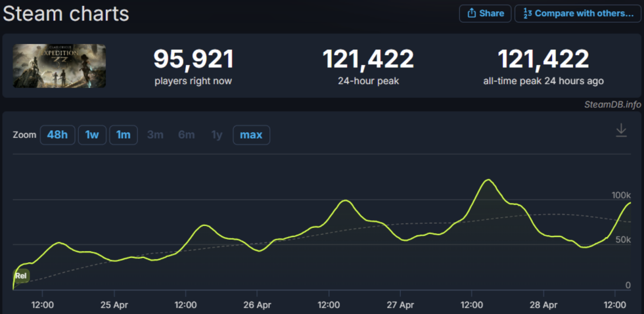
Task: Click the 27 Apr axis label
Action: click(x=400, y=305)
